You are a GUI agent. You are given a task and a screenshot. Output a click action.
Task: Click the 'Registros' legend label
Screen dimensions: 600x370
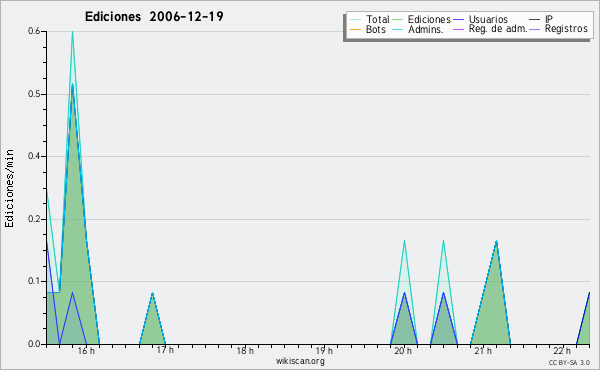click(x=566, y=29)
